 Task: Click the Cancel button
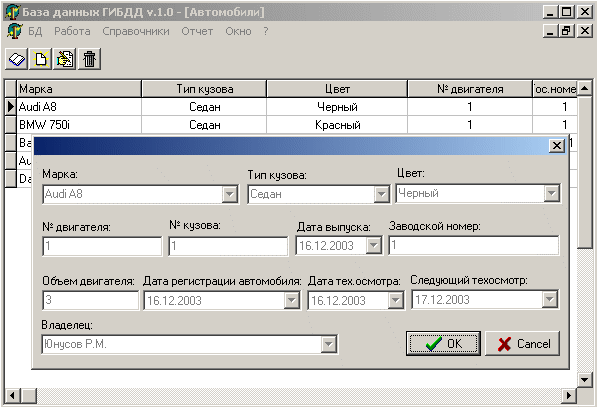pos(523,344)
